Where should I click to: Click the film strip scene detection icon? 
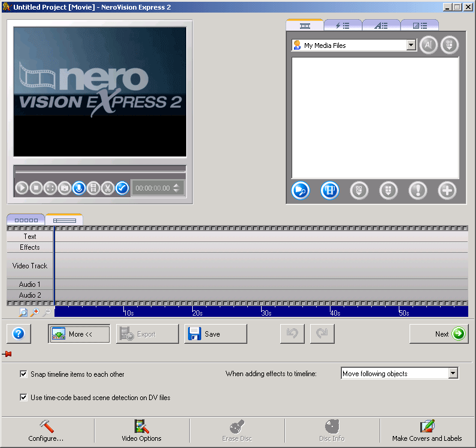tap(93, 188)
